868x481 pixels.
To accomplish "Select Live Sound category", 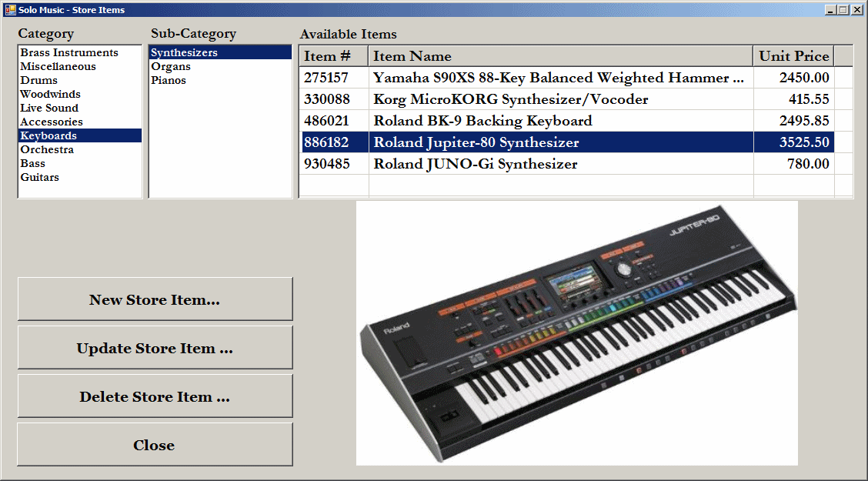I will tap(80, 108).
